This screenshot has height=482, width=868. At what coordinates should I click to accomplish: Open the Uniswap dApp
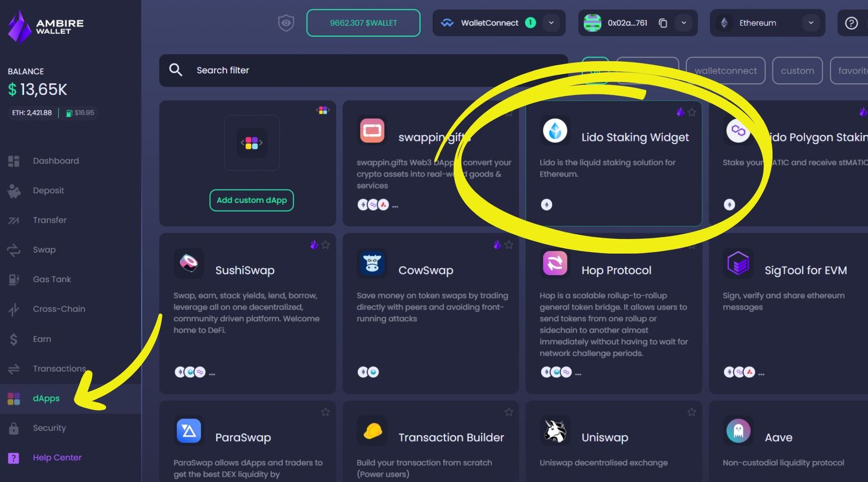pos(614,441)
